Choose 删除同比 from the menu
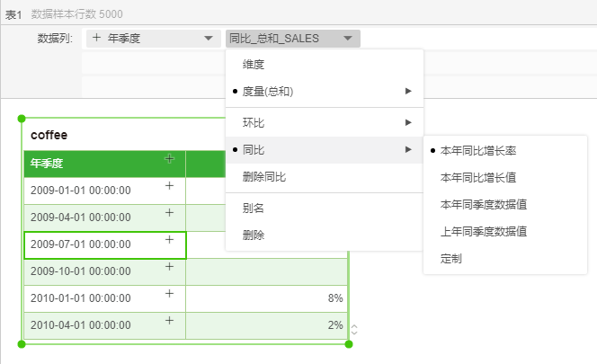 pos(264,177)
